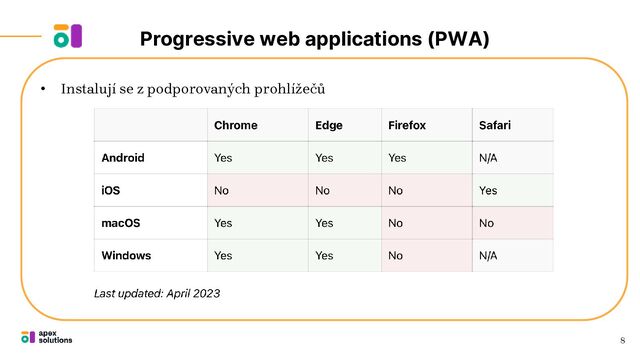Viewport: 640px width, 360px height.
Task: Click the Edge column header
Action: [x=329, y=125]
